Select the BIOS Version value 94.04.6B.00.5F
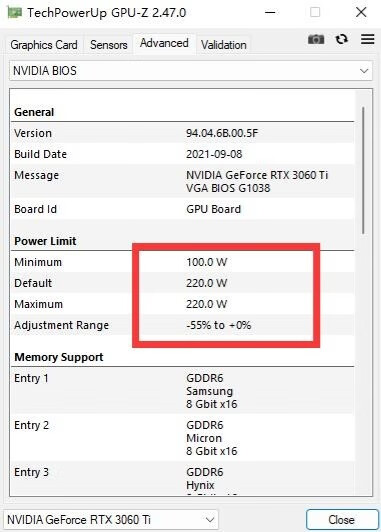Image resolution: width=381 pixels, height=532 pixels. point(222,133)
